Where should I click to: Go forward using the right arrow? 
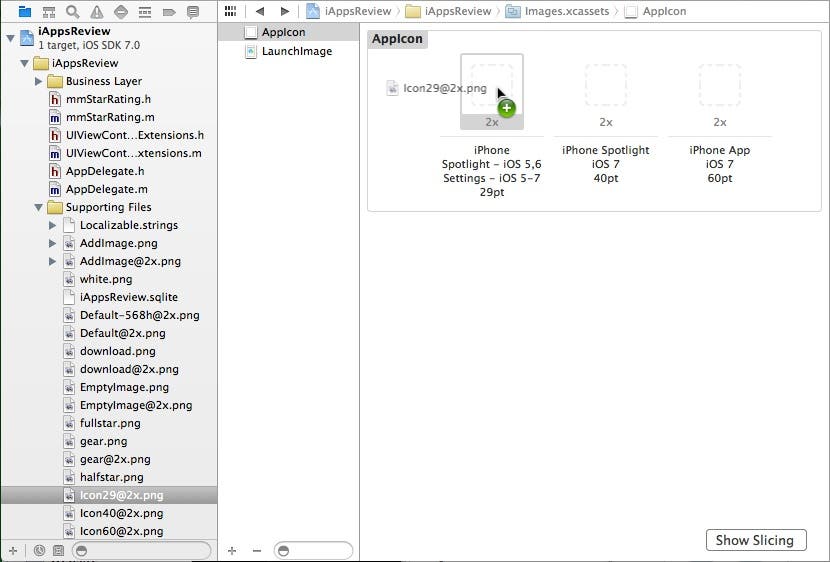click(285, 11)
